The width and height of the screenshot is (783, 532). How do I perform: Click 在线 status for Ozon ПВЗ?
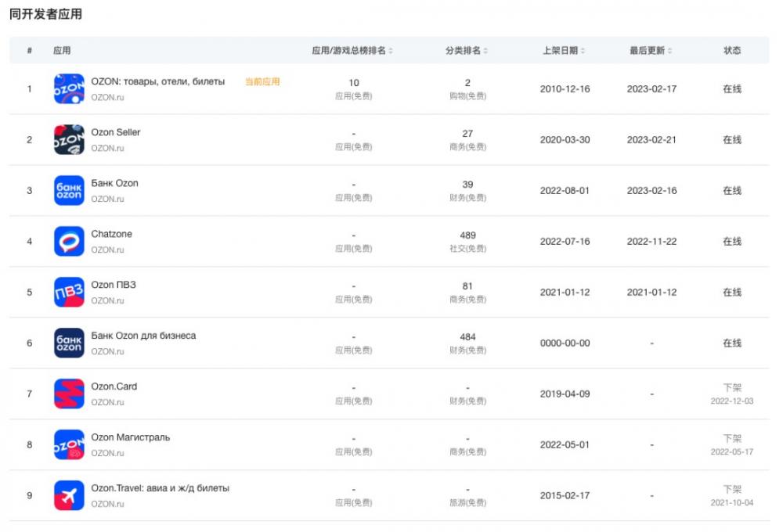coord(732,293)
